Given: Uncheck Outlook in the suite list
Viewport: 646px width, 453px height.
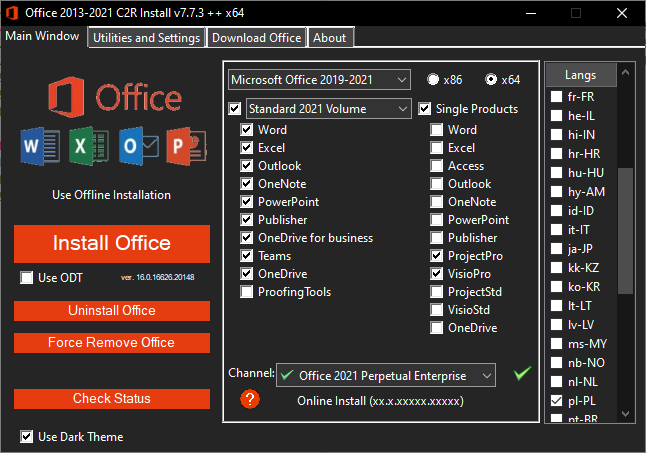Looking at the screenshot, I should pos(247,166).
